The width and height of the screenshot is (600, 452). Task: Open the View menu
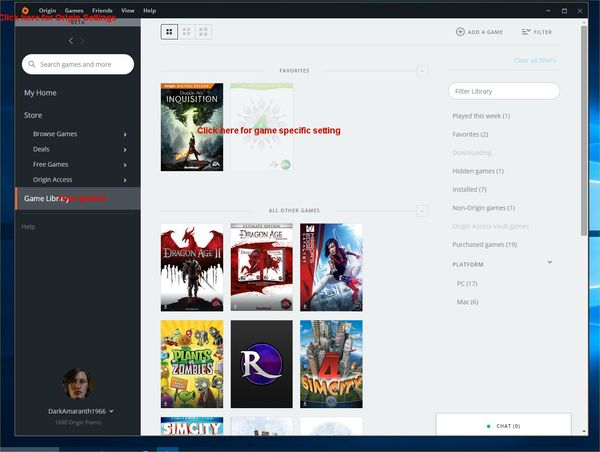pos(128,11)
